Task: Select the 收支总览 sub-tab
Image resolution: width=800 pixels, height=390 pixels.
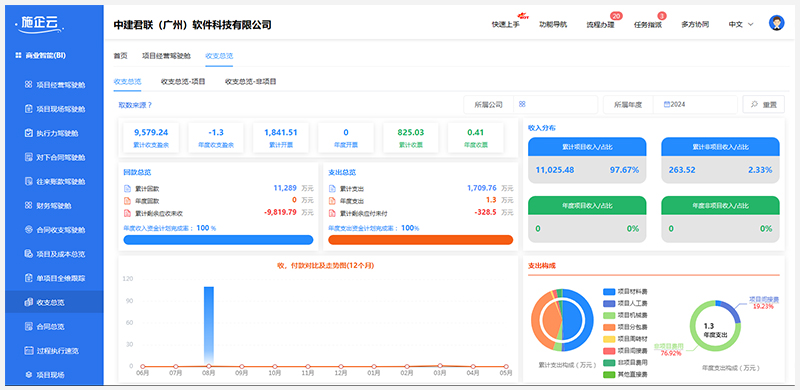Action: (127, 81)
